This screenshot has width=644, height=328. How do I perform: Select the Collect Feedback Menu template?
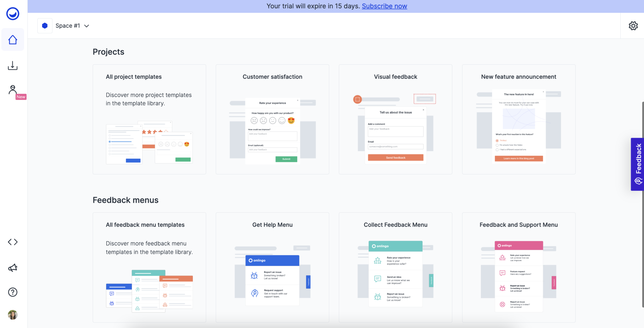tap(395, 267)
